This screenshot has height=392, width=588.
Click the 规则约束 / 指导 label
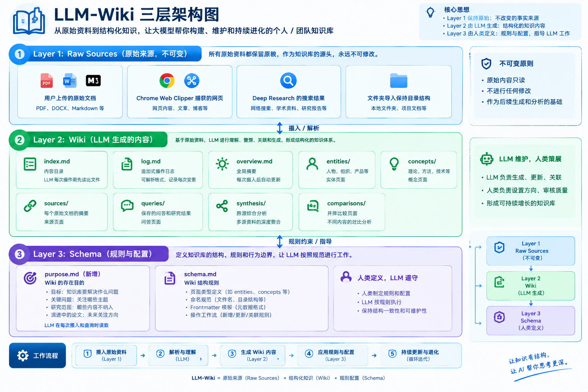coord(310,242)
